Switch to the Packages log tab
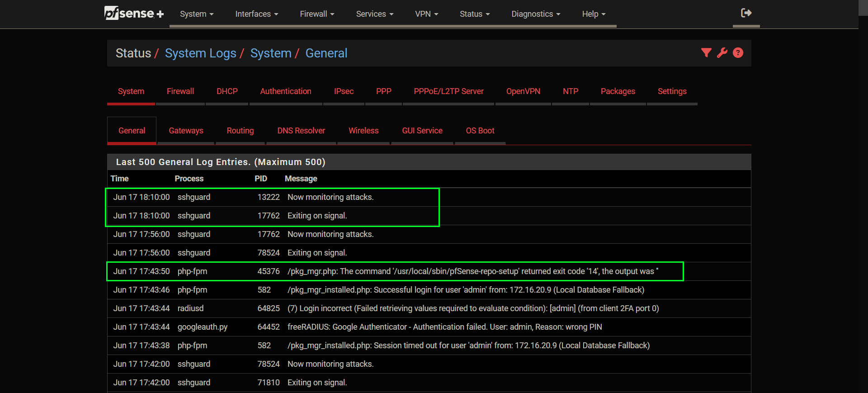The height and width of the screenshot is (393, 868). click(618, 91)
